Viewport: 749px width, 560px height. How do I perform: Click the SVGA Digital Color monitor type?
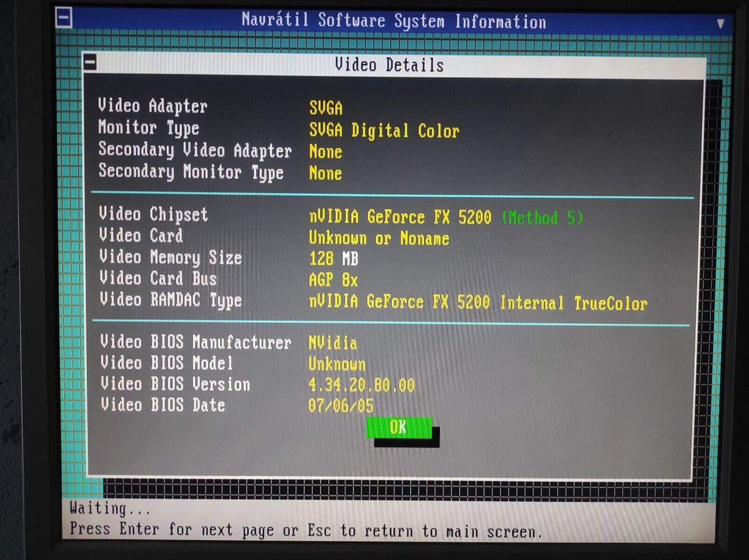click(384, 131)
